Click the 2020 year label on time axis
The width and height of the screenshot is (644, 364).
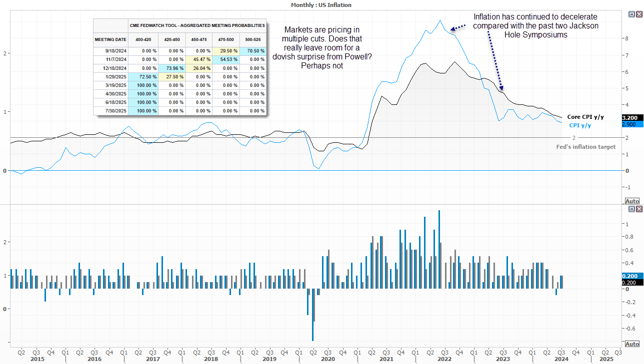pos(327,359)
